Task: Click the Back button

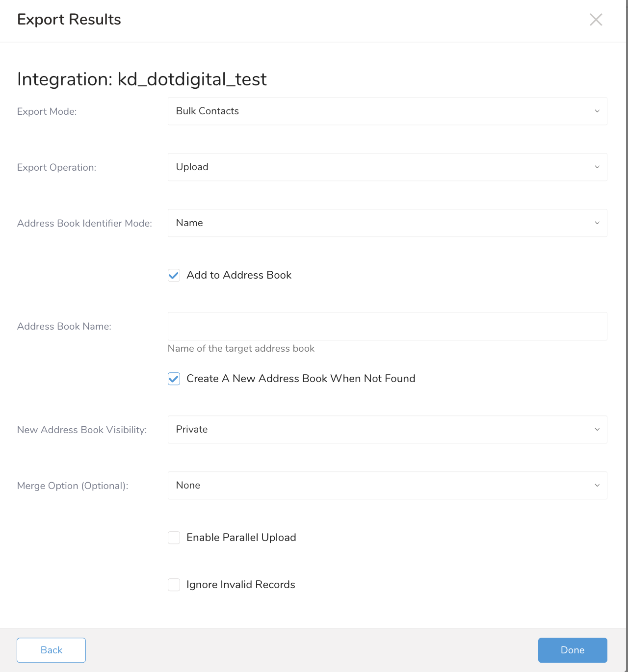Action: point(52,650)
